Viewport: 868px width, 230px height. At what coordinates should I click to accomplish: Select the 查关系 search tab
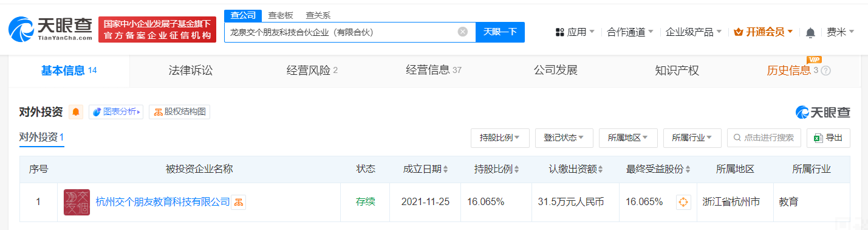pos(318,15)
